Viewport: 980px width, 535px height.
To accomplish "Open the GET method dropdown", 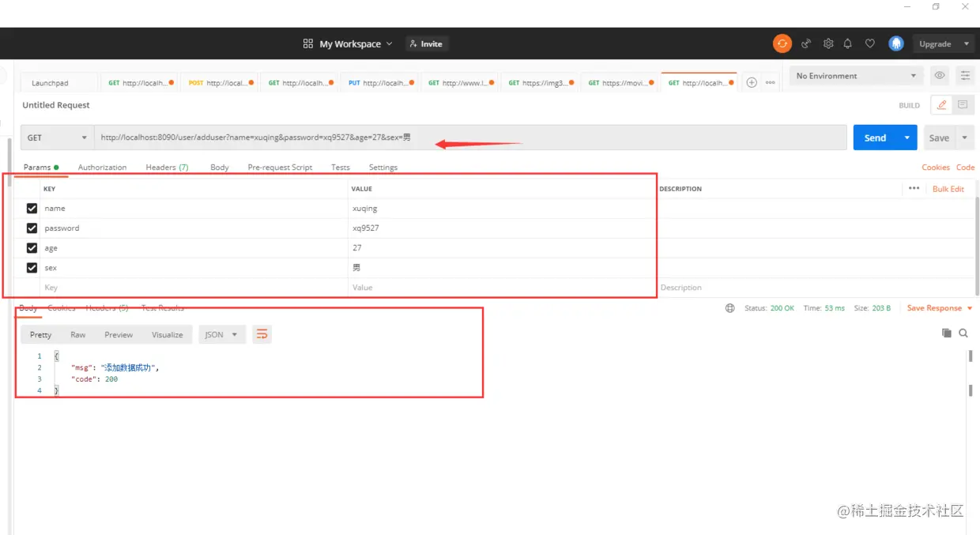I will click(x=57, y=138).
